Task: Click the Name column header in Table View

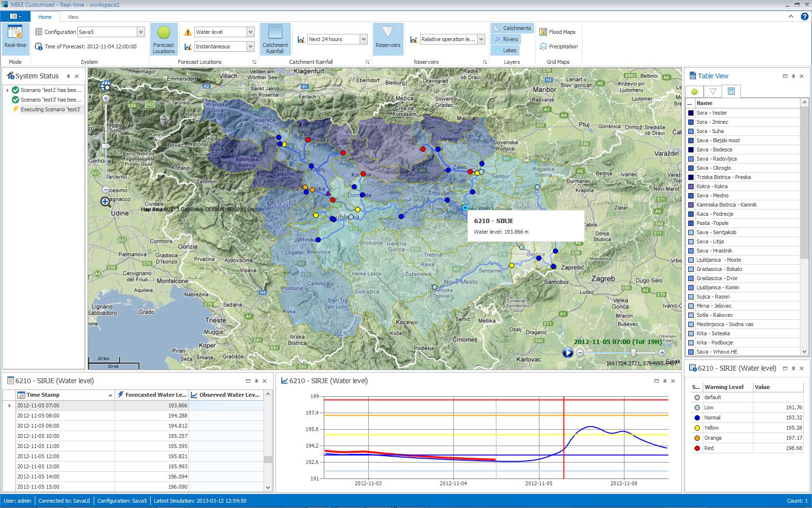Action: point(747,103)
